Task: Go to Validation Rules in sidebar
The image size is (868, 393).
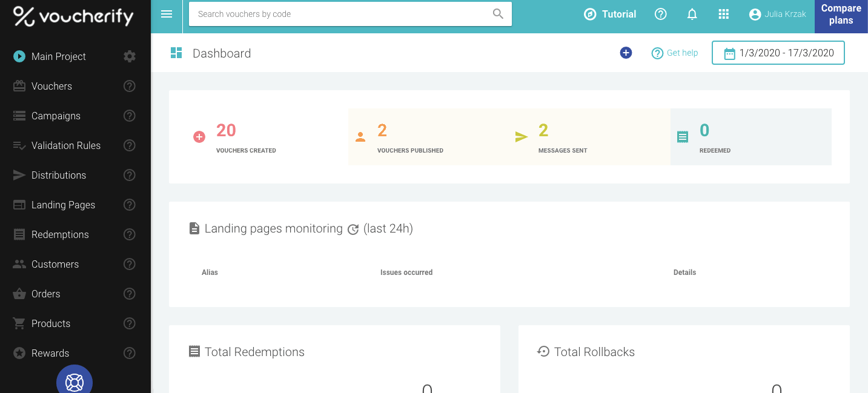Action: [65, 145]
